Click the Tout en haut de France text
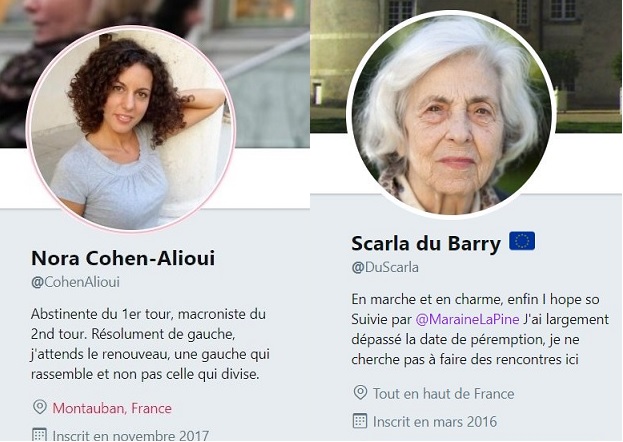This screenshot has height=442, width=623. tap(443, 394)
